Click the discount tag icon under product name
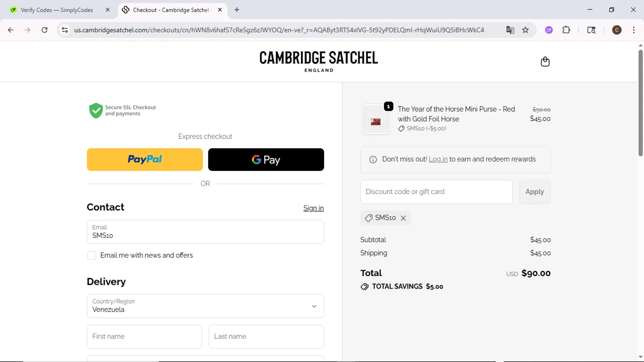The width and height of the screenshot is (644, 362). [401, 128]
